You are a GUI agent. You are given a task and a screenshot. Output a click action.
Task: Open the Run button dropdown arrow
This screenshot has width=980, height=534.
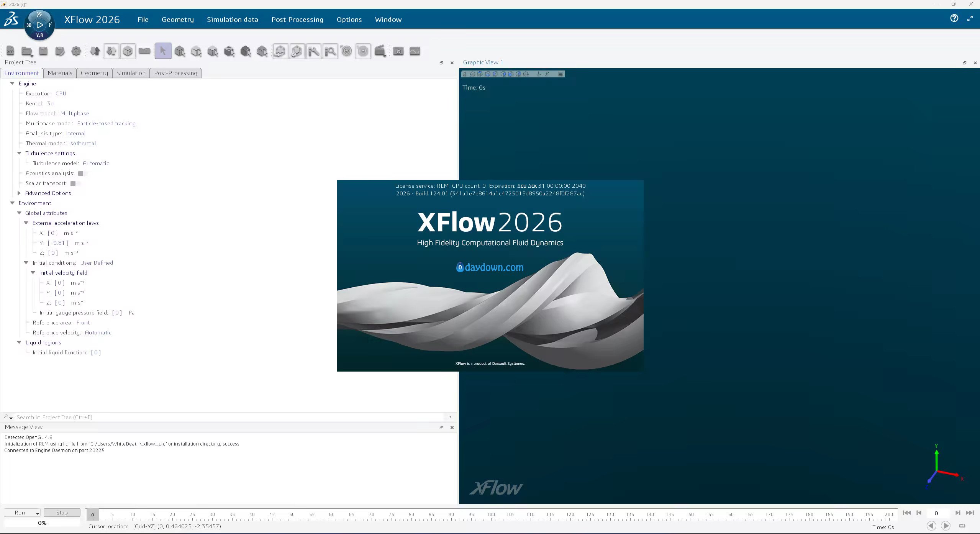tap(38, 513)
